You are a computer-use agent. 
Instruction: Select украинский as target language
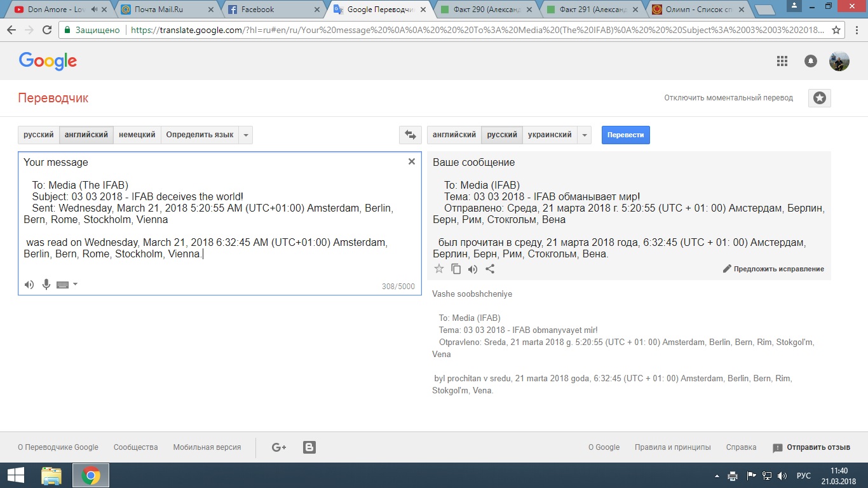tap(550, 135)
